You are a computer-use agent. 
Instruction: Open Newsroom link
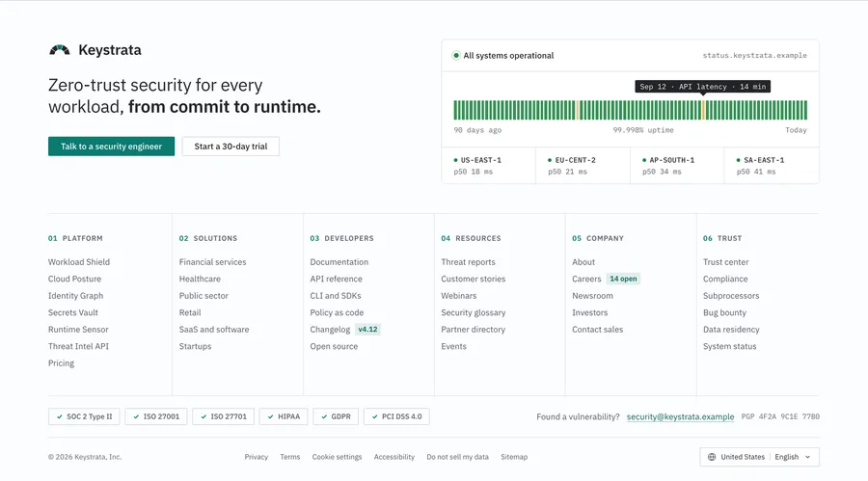(x=592, y=296)
